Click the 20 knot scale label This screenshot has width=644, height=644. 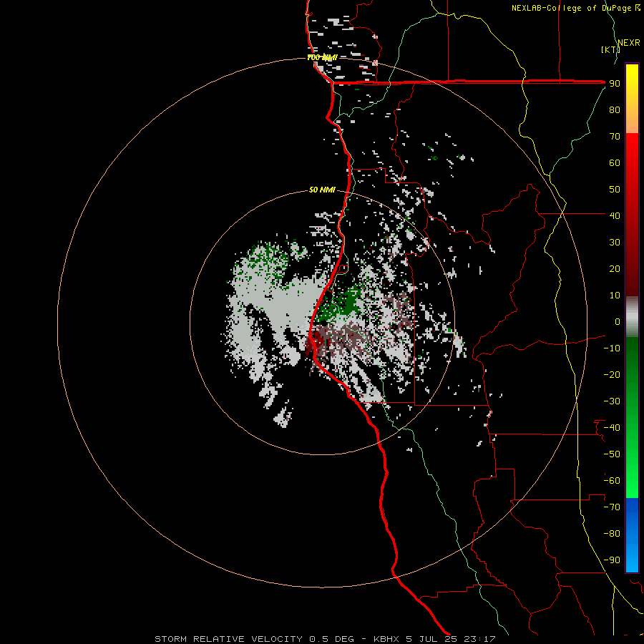pyautogui.click(x=615, y=268)
